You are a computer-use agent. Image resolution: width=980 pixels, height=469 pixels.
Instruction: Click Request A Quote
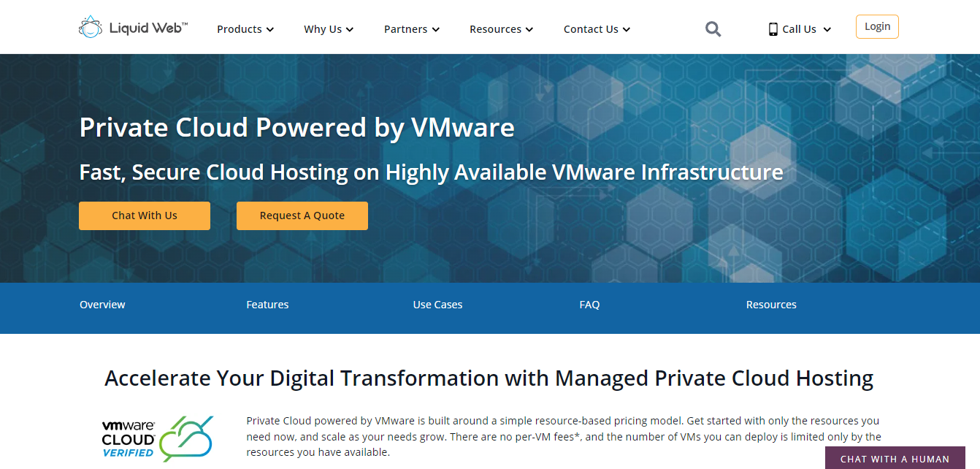(x=302, y=216)
